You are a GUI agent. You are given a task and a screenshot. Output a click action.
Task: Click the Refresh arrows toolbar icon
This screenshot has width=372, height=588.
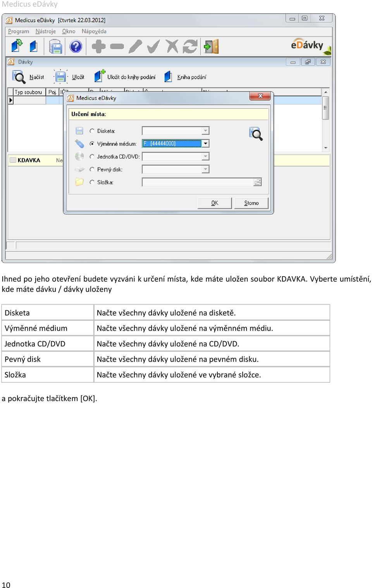190,47
